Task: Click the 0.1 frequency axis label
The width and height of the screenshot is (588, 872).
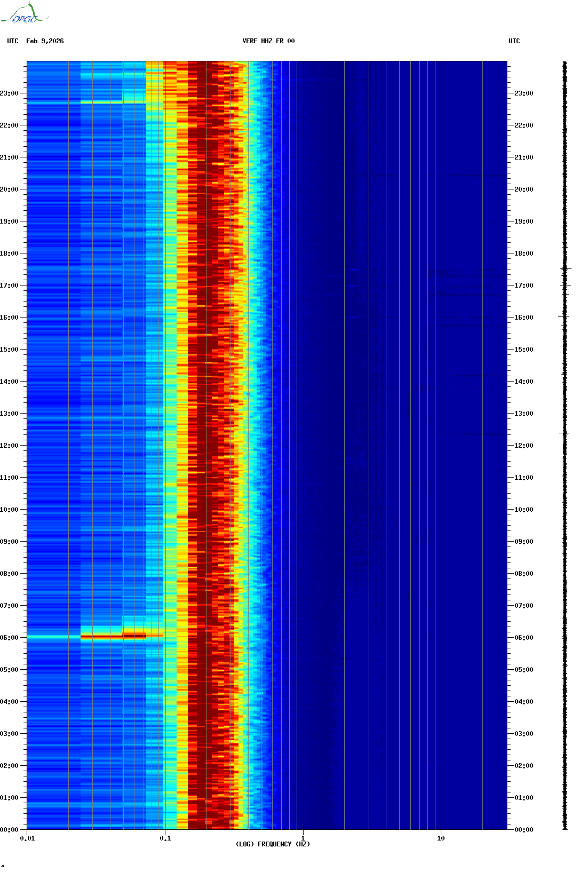Action: (x=165, y=838)
